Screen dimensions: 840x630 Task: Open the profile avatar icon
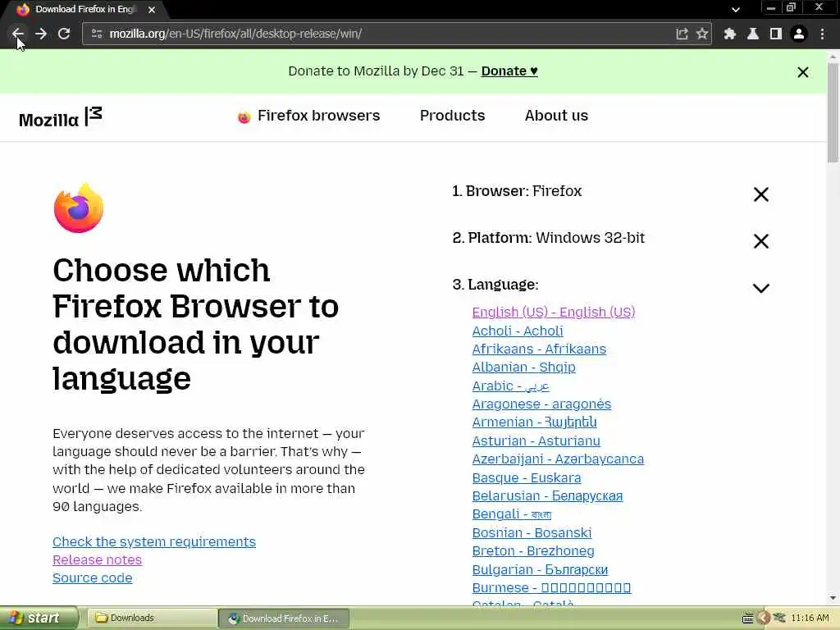(x=799, y=34)
